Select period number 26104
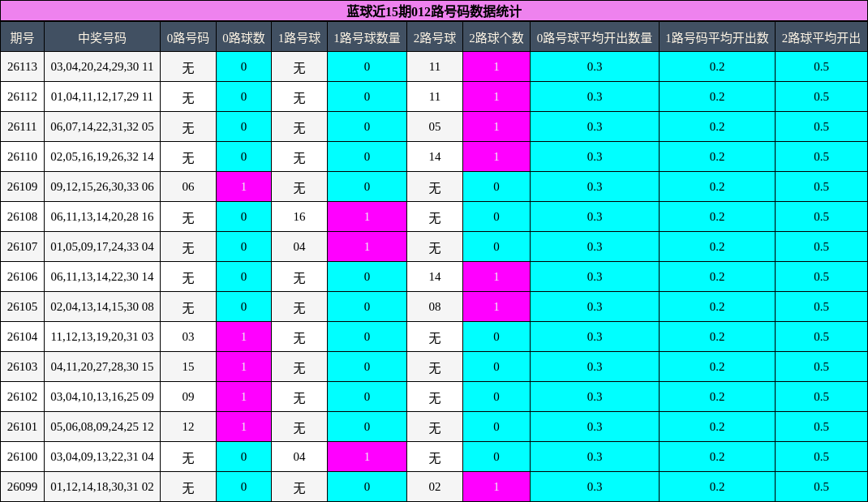 point(22,337)
